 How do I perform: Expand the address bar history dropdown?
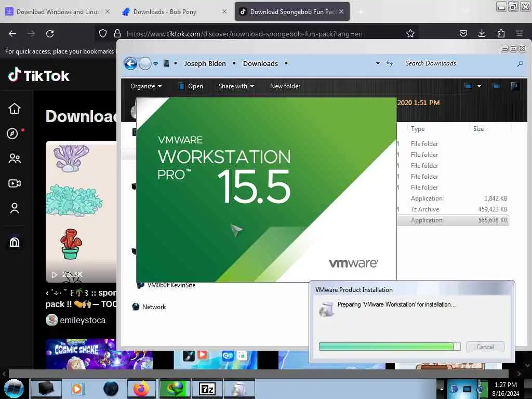pos(378,63)
